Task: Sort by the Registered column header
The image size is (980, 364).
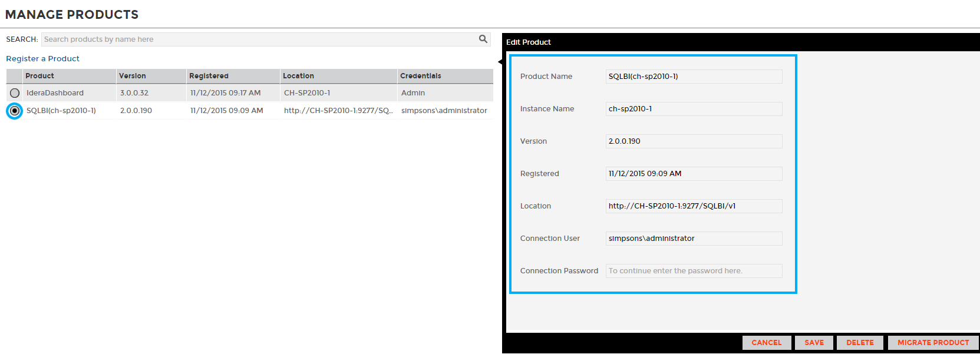Action: pyautogui.click(x=233, y=76)
